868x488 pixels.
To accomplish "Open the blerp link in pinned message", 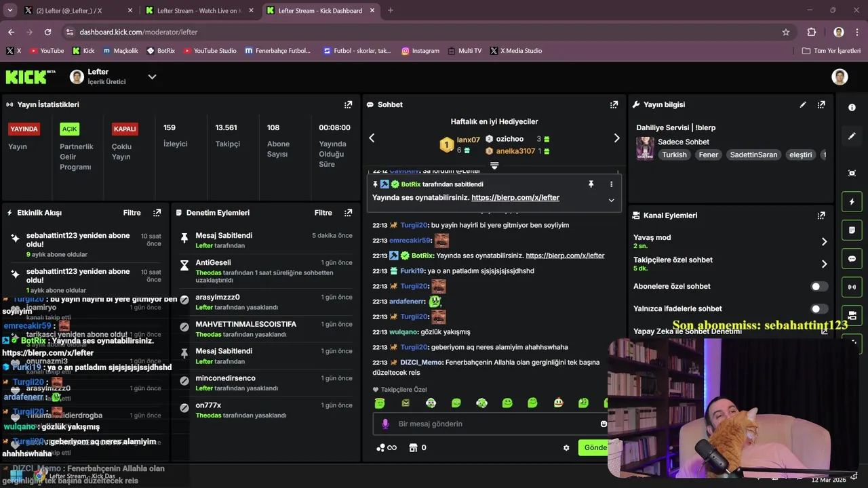I will click(515, 198).
